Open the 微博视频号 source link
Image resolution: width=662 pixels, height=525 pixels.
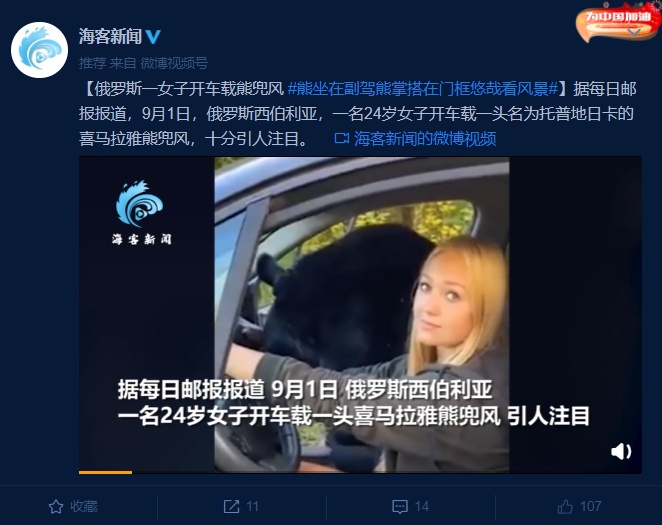pyautogui.click(x=174, y=63)
